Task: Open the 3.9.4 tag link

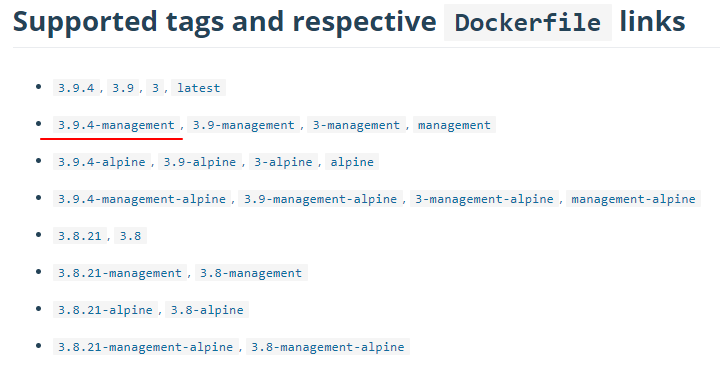Action: (x=76, y=88)
